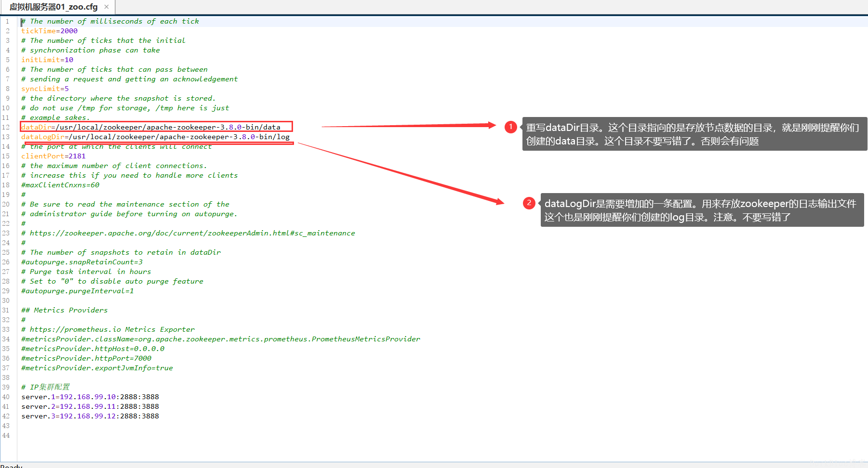Image resolution: width=868 pixels, height=468 pixels.
Task: Click the #autopurge.snapRetainCount=3 line
Action: pos(82,262)
